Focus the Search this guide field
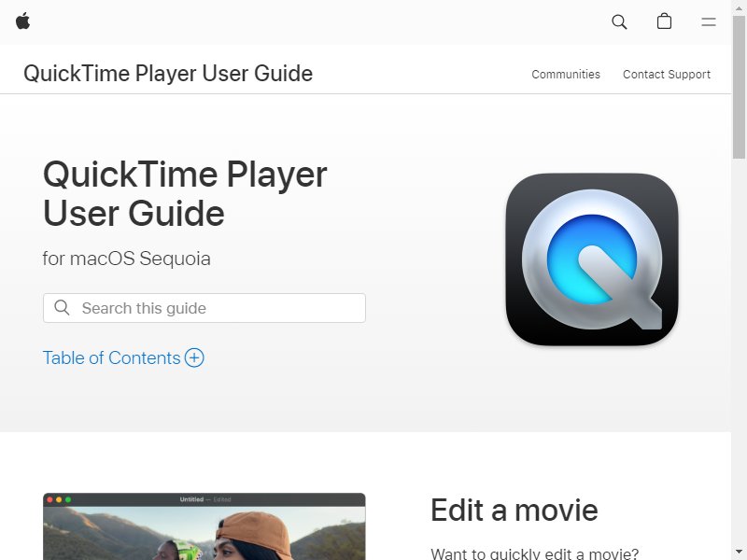 click(204, 308)
